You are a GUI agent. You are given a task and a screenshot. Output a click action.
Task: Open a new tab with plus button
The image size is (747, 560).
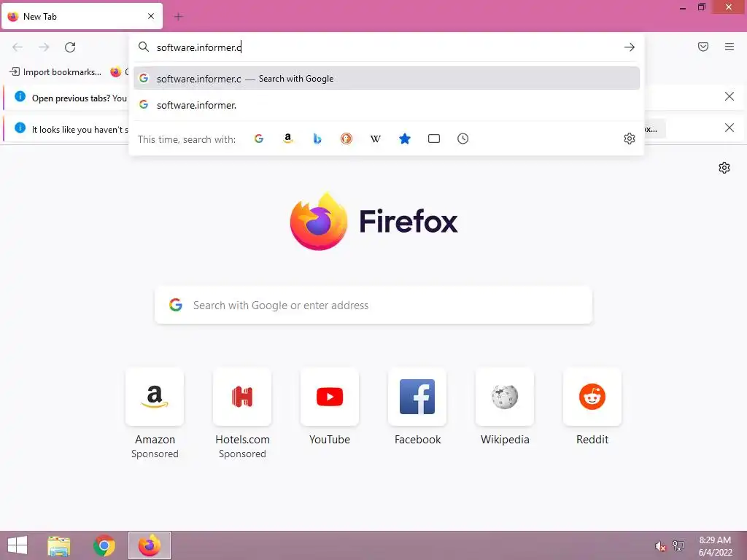(x=179, y=17)
